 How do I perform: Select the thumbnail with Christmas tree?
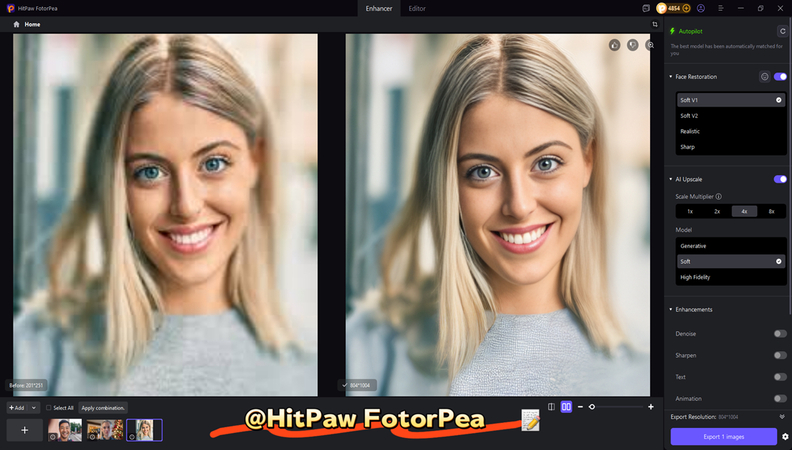tap(105, 430)
